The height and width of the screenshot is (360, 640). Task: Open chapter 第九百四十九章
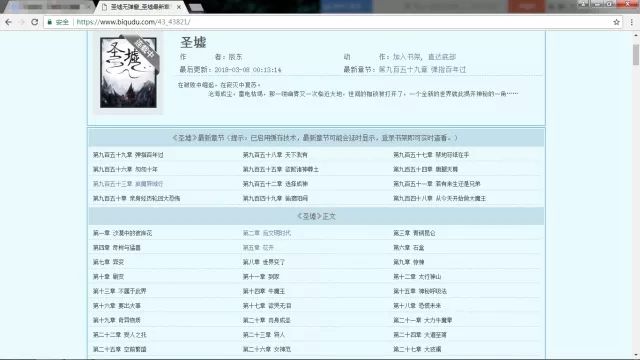(x=275, y=198)
